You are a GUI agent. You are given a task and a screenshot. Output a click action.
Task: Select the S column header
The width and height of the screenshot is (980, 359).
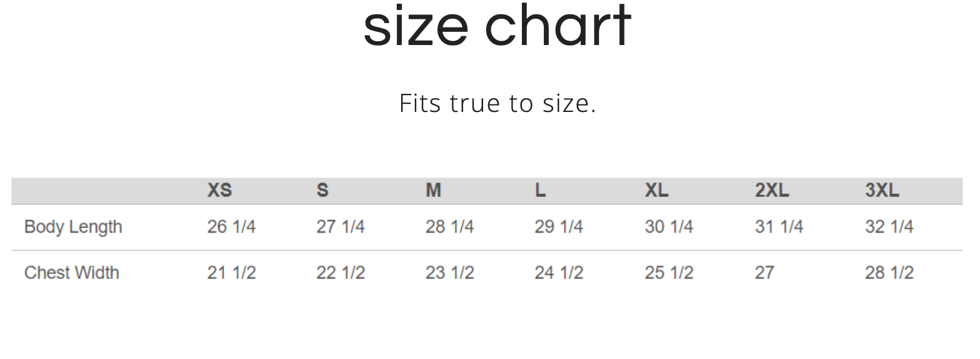(322, 191)
